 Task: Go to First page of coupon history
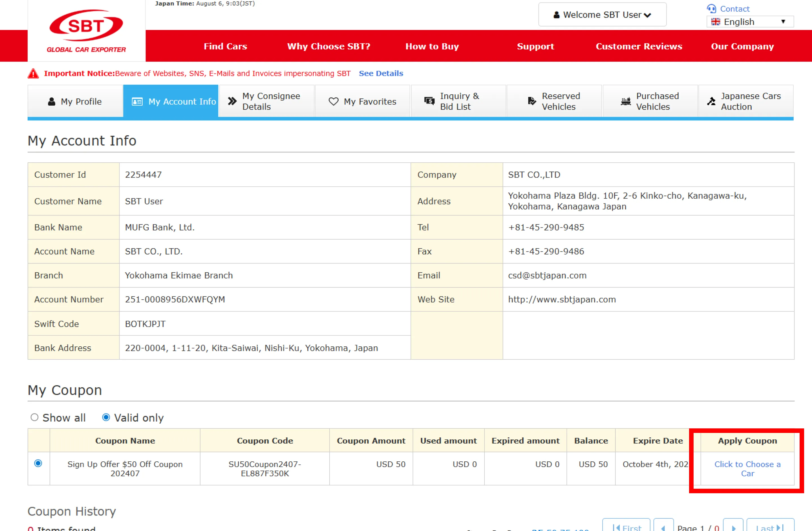click(626, 527)
